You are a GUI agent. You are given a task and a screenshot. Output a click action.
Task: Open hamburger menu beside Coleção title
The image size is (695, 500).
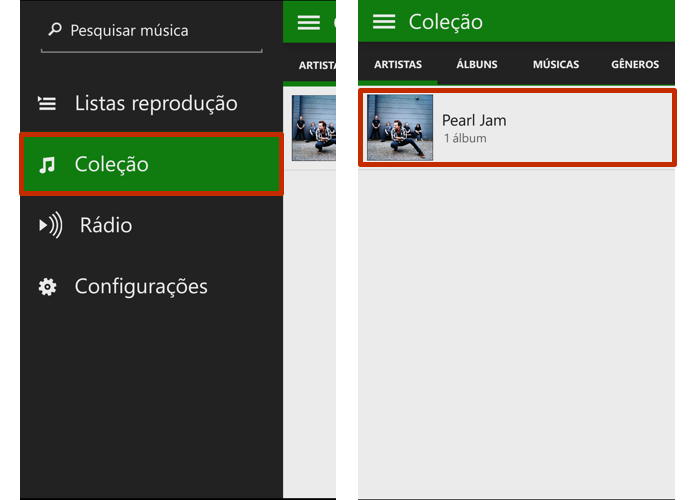click(x=384, y=21)
